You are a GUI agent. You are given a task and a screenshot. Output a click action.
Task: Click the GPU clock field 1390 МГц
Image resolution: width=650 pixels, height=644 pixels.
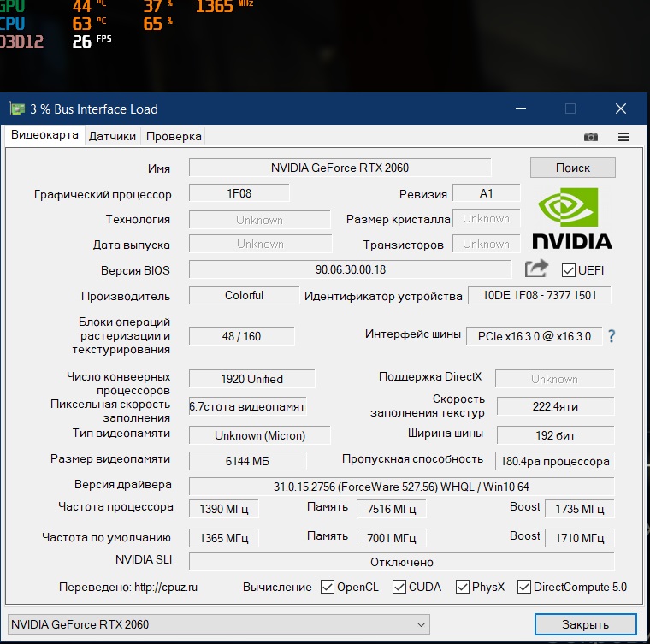tap(224, 509)
